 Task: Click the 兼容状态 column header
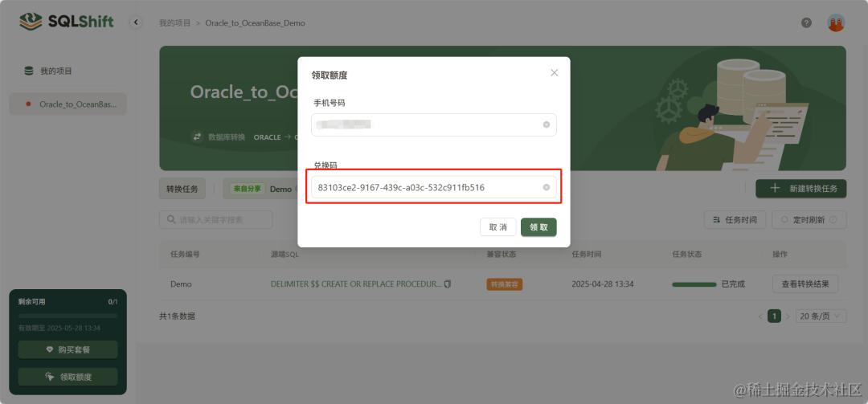502,254
